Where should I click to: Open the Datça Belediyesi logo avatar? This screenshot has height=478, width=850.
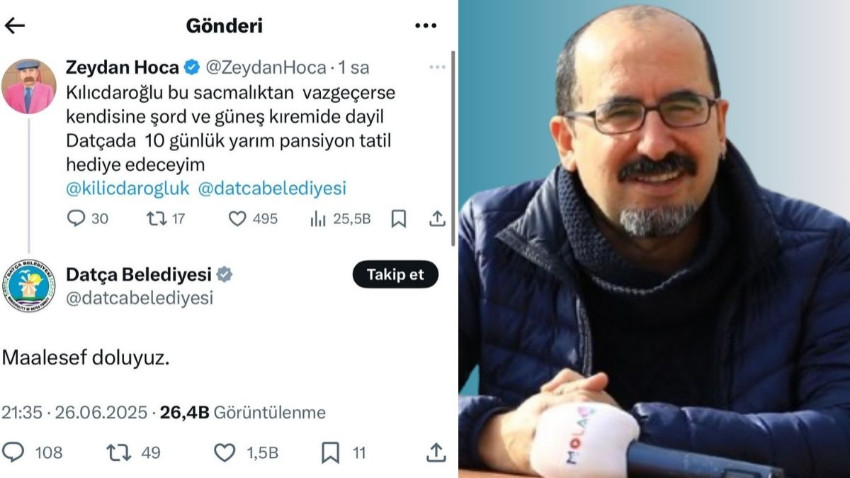click(x=29, y=286)
